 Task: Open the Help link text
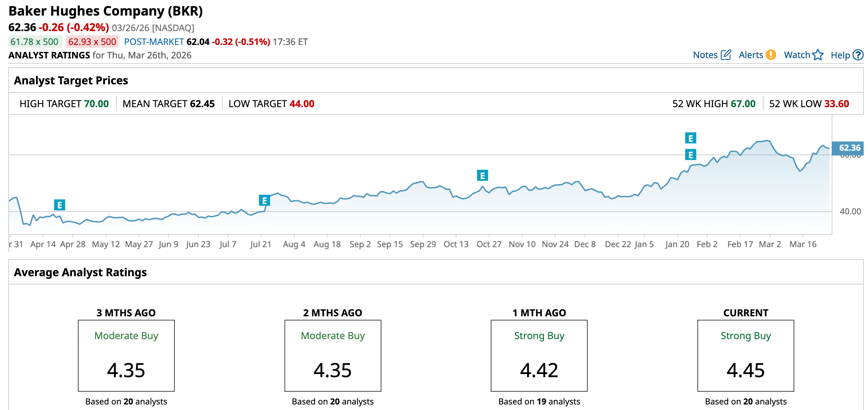tap(840, 55)
